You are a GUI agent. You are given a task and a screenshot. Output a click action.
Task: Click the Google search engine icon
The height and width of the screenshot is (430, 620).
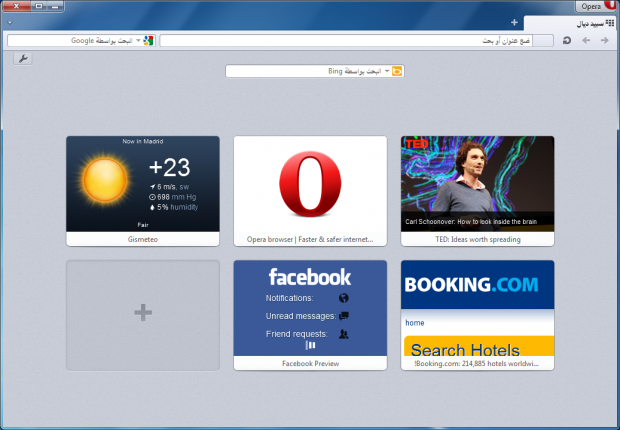[x=148, y=40]
